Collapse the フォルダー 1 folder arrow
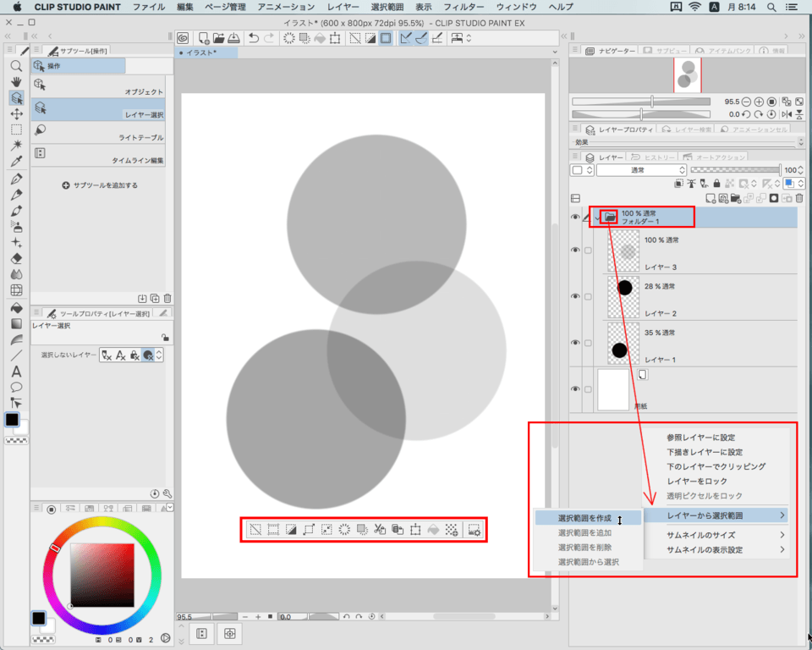 click(597, 218)
